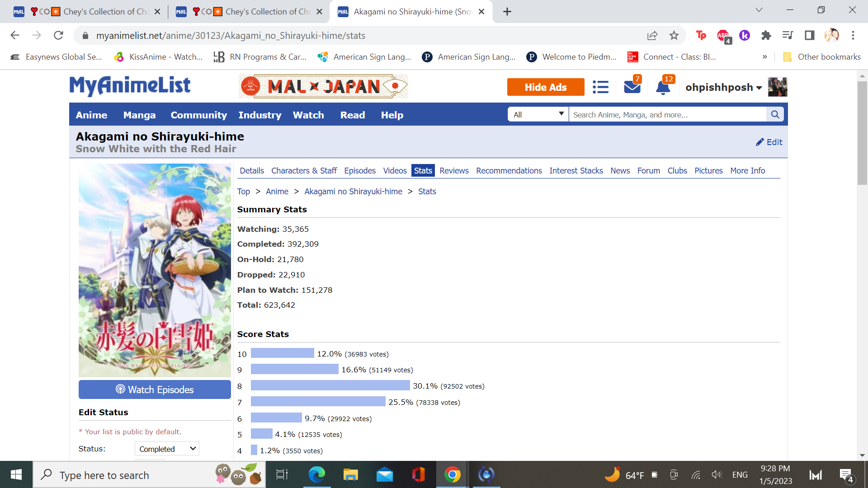View site info padlock icon
Viewport: 868px width, 488px height.
(x=85, y=36)
